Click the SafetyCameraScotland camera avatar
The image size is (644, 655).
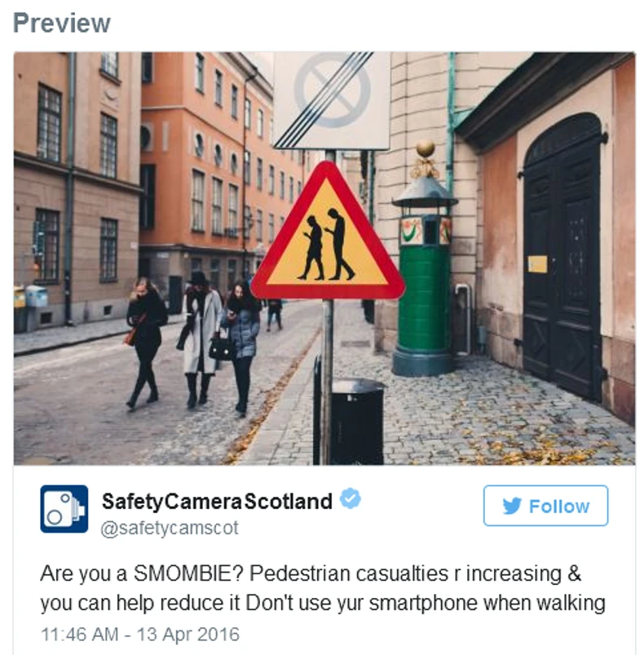tap(64, 509)
